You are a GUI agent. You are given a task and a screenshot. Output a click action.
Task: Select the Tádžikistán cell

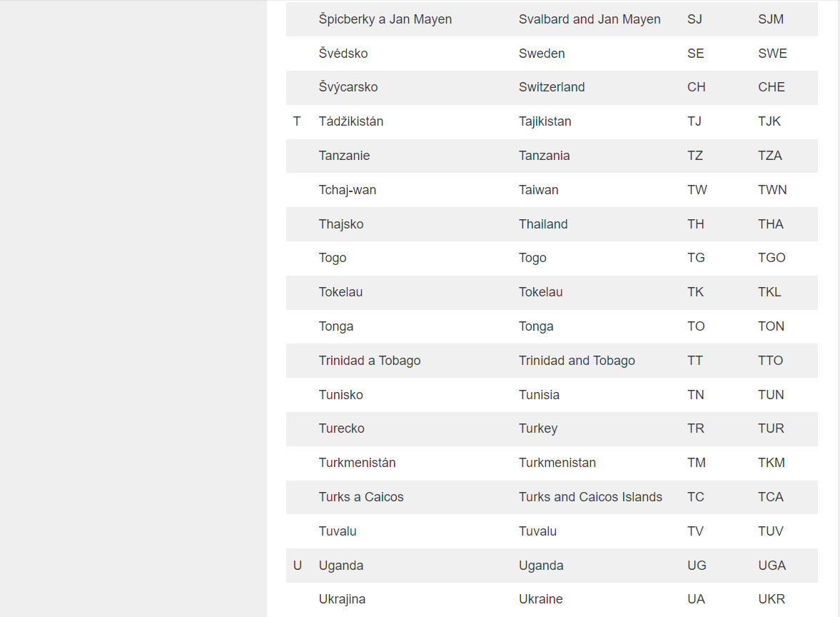350,121
